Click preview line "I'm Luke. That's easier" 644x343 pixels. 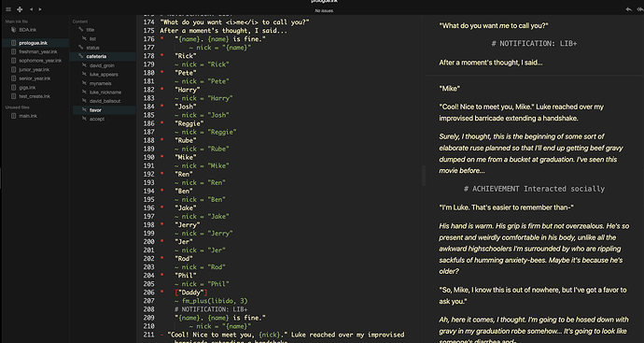[506, 207]
